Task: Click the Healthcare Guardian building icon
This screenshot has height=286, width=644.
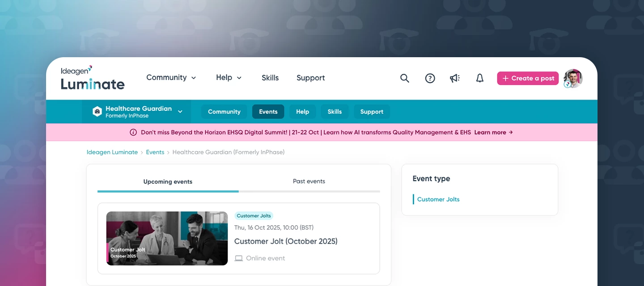Action: click(97, 111)
